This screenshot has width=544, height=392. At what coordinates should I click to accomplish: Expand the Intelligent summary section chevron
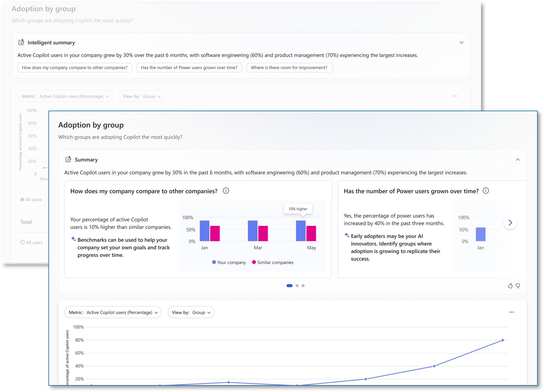pyautogui.click(x=462, y=43)
